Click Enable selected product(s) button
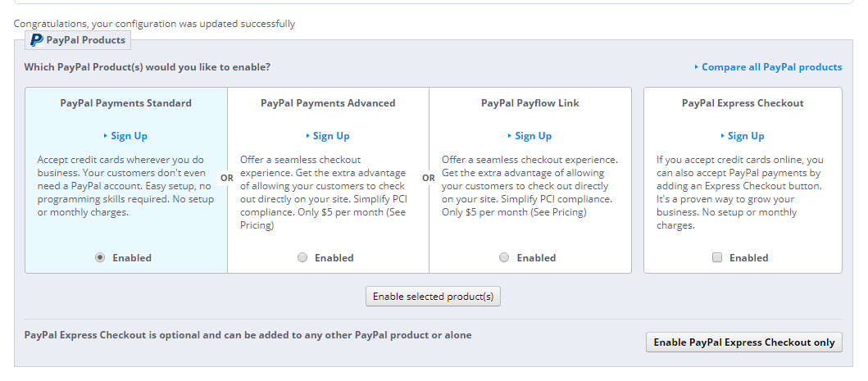 [433, 296]
